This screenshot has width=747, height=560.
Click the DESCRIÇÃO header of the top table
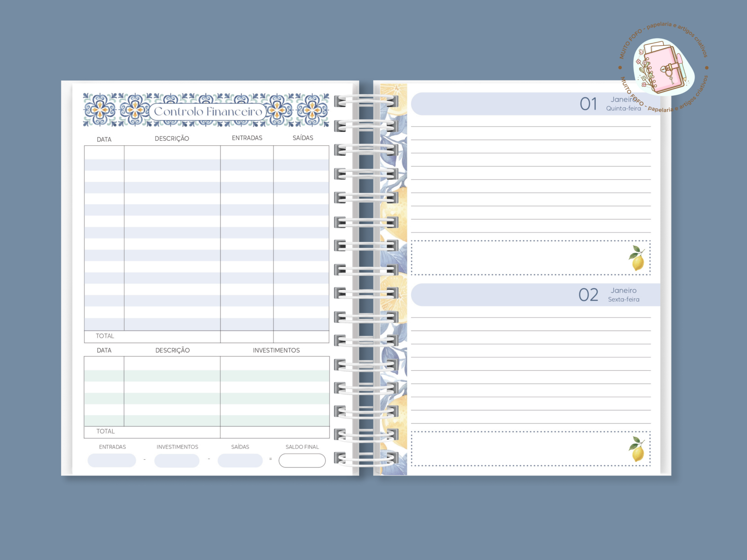(172, 138)
